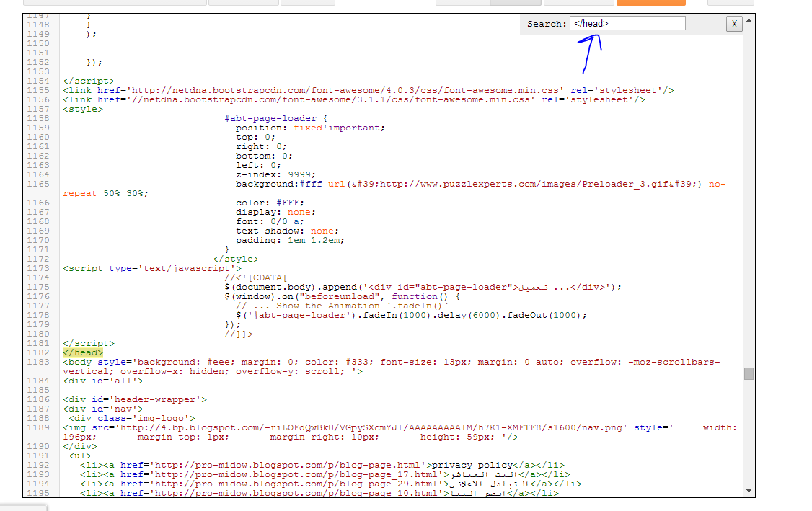Click the <ul> tag on line 1191
The height and width of the screenshot is (511, 812).
point(80,456)
